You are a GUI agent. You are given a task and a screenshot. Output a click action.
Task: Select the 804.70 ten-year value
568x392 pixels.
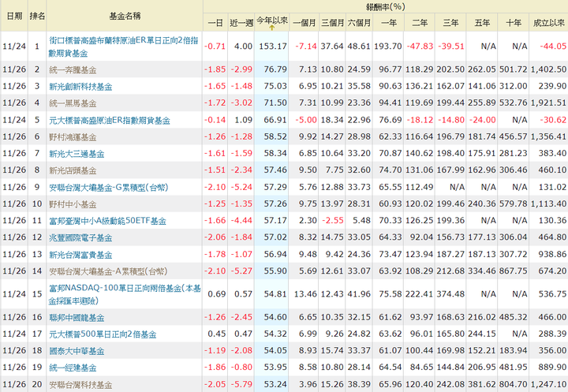(514, 384)
